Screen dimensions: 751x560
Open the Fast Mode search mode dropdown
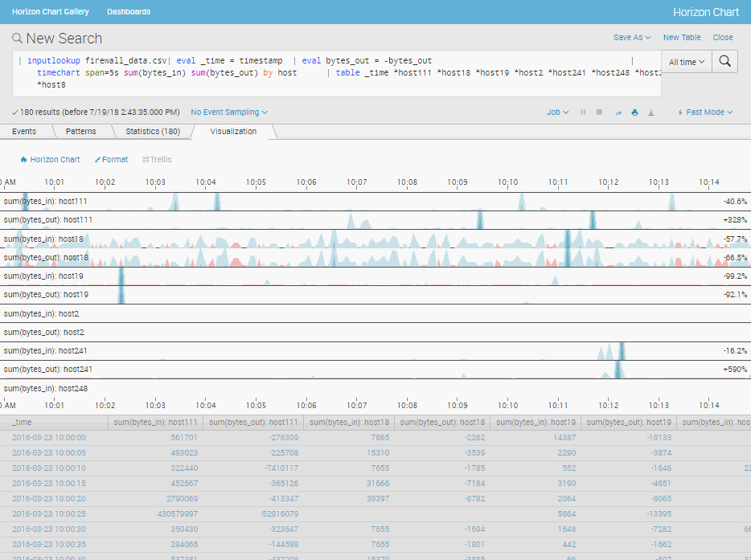[705, 112]
